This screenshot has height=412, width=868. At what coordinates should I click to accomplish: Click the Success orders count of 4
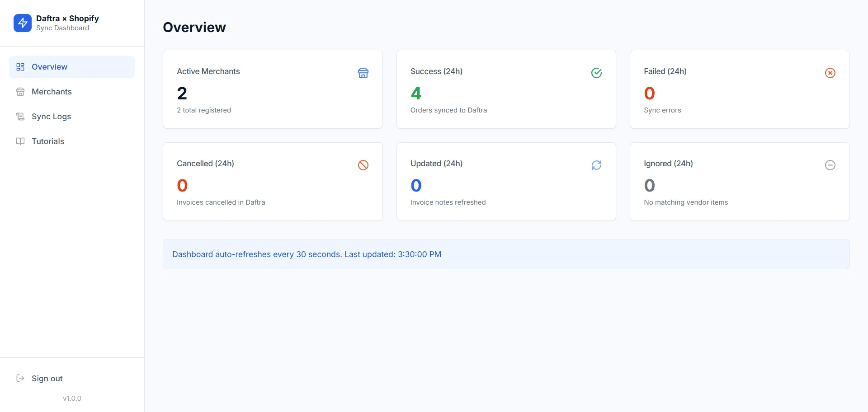pos(416,93)
